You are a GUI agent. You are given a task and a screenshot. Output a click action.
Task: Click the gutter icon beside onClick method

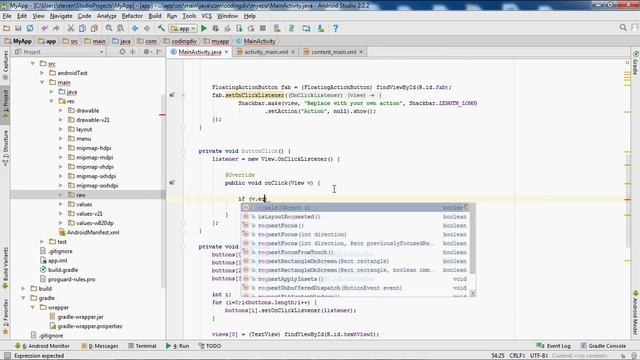pos(172,182)
